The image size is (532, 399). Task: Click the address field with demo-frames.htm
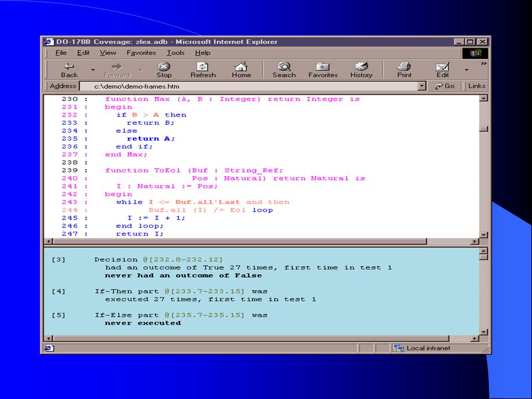tap(249, 86)
